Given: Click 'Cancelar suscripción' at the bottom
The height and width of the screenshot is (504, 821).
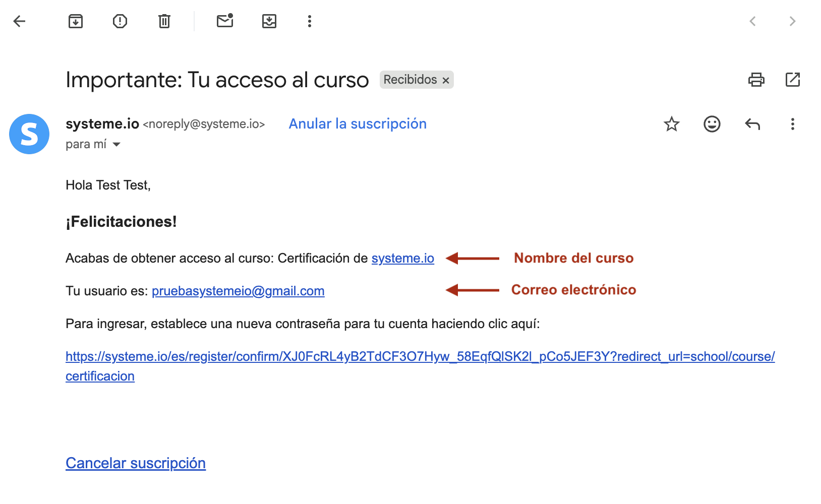Looking at the screenshot, I should [x=136, y=463].
